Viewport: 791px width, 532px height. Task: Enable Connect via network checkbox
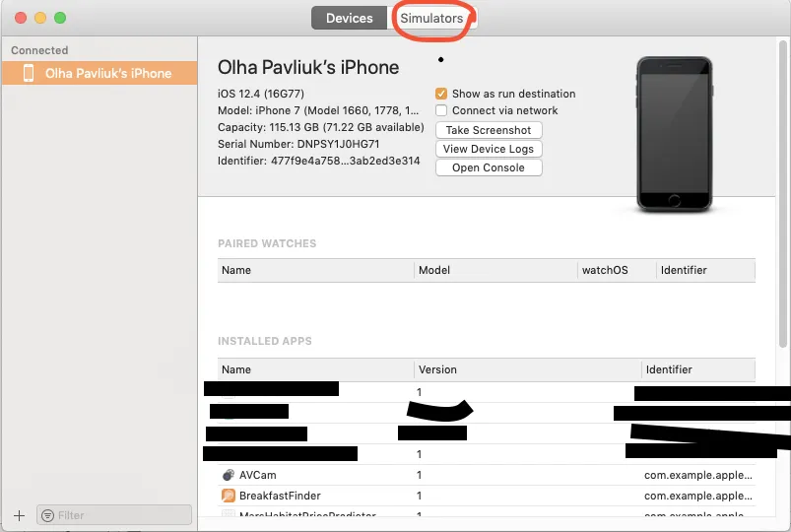441,110
